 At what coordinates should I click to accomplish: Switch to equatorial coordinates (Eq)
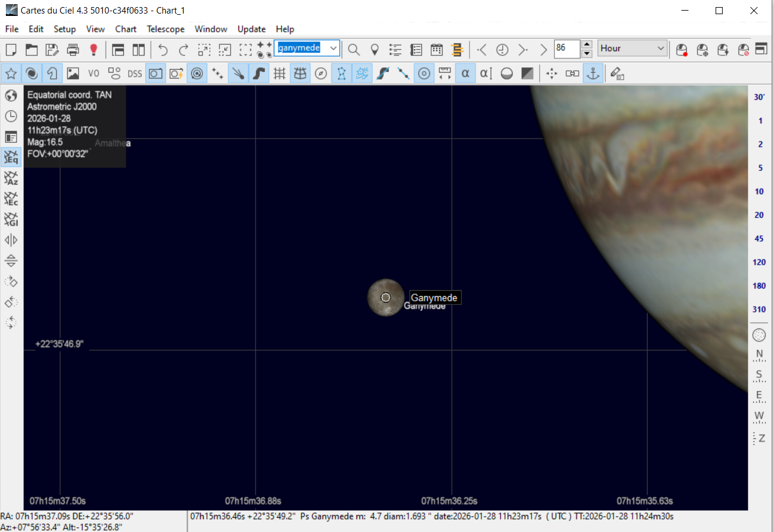pyautogui.click(x=11, y=157)
